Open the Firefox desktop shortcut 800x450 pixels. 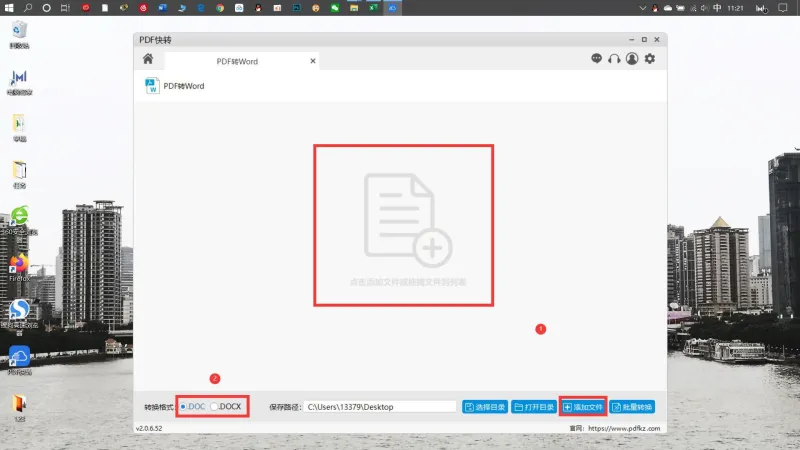(19, 268)
